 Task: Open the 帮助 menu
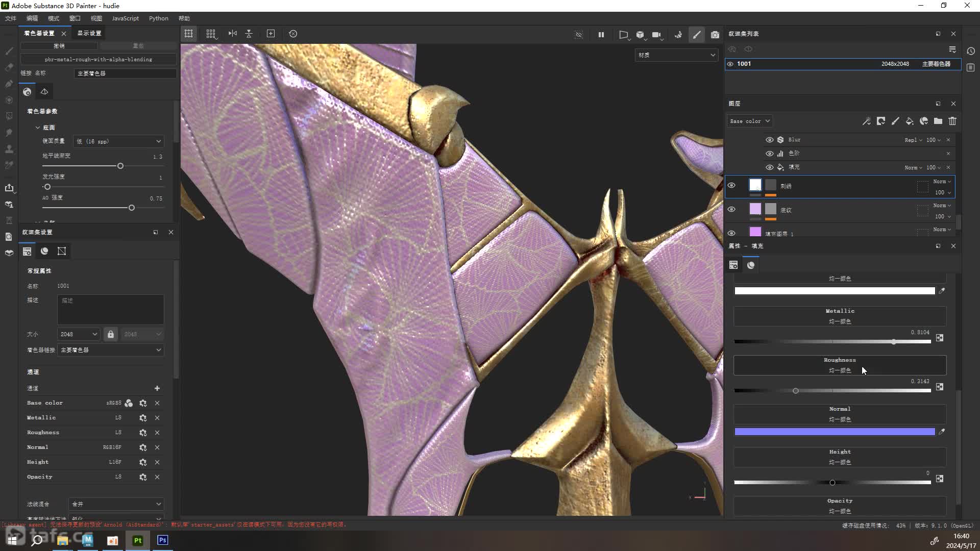[184, 18]
